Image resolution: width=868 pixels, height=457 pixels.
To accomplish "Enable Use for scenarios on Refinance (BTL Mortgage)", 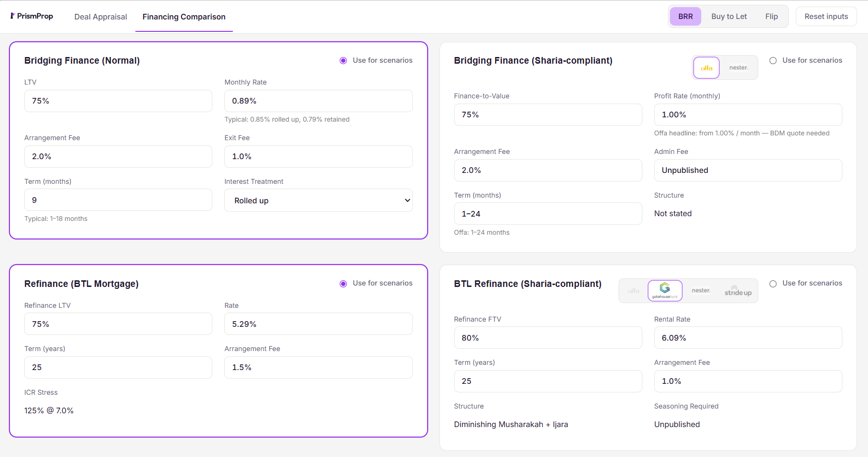I will click(343, 284).
